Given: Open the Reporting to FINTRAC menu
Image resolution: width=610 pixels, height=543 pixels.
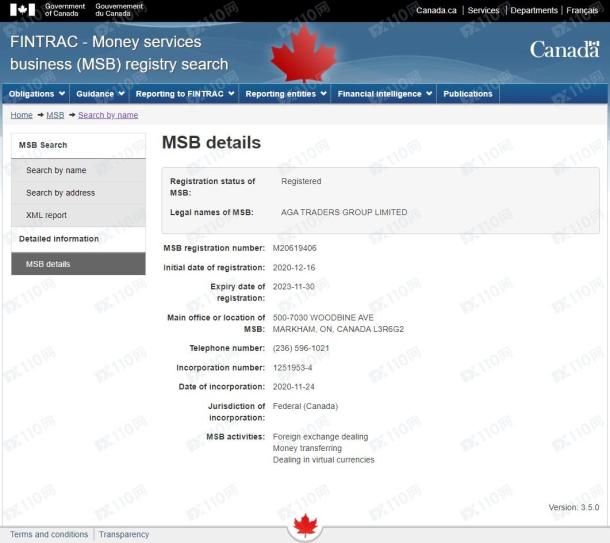Looking at the screenshot, I should pos(184,94).
